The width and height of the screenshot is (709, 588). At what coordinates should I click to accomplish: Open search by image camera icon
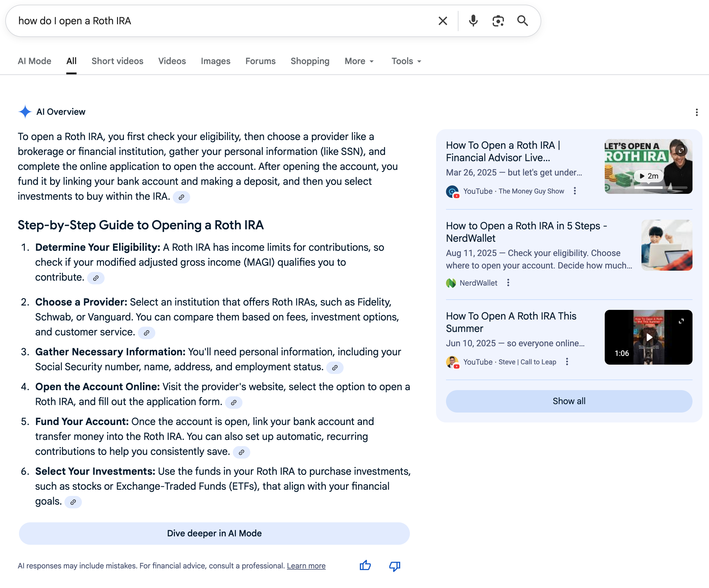point(498,21)
